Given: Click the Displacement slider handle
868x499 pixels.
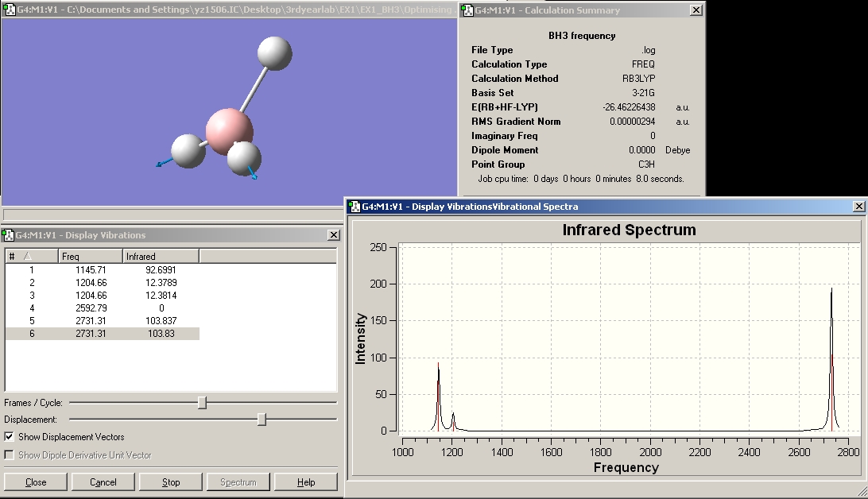Looking at the screenshot, I should (x=262, y=420).
